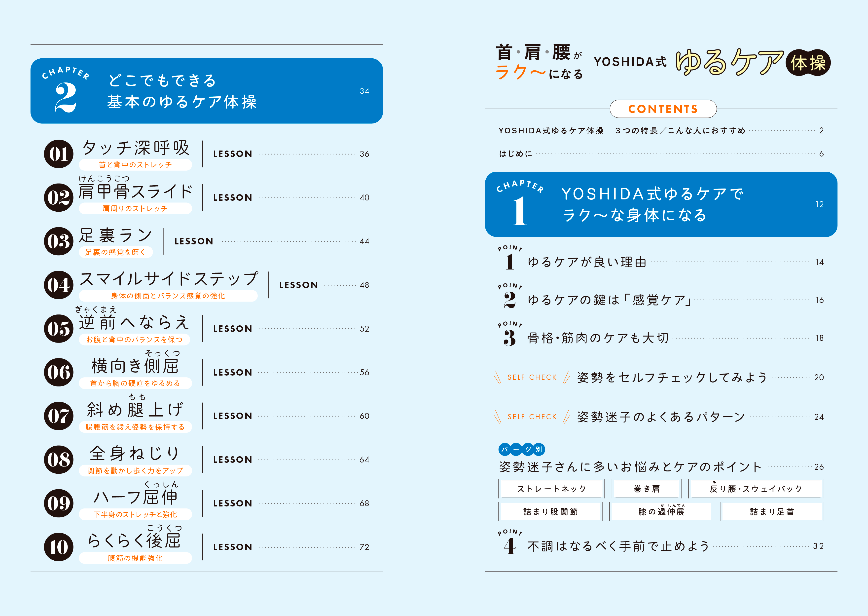The image size is (868, 616).
Task: Click the 詰まり足首 box
Action: coord(772,512)
